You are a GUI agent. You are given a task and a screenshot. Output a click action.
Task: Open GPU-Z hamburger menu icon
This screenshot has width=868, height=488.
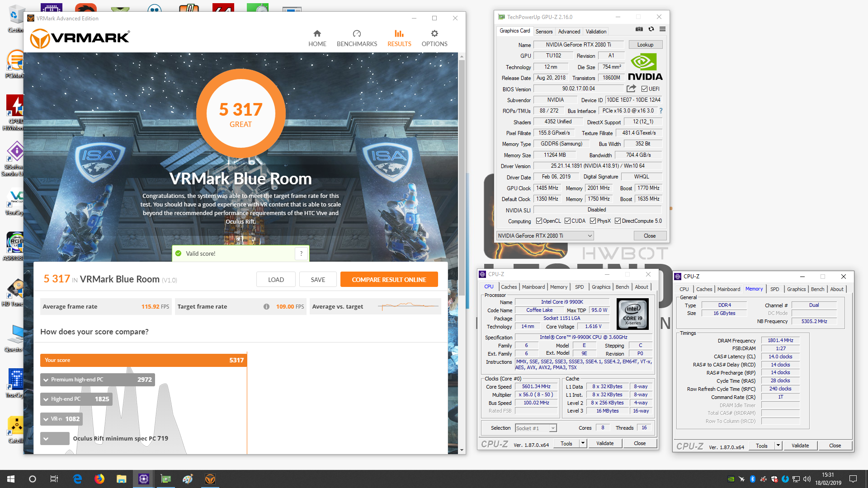coord(662,29)
